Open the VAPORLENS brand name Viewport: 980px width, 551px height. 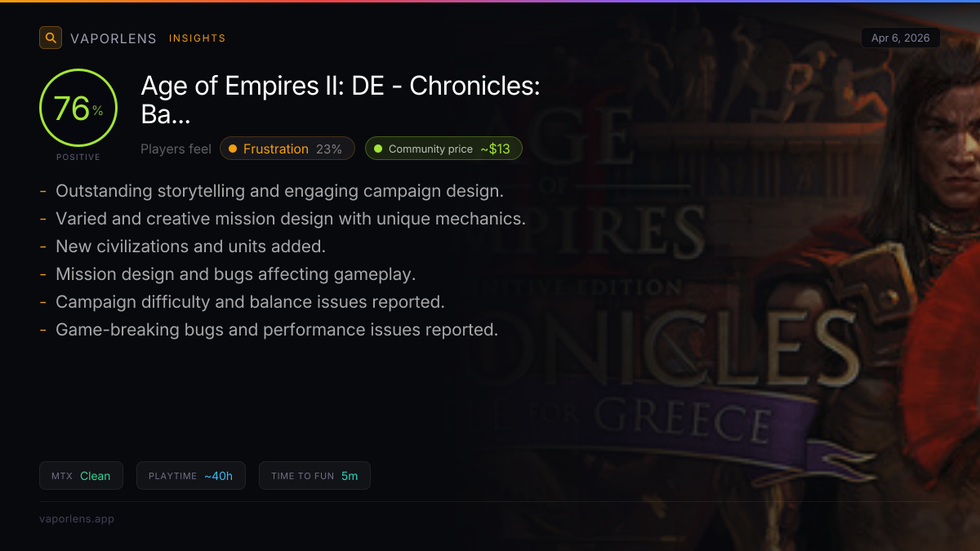[113, 38]
